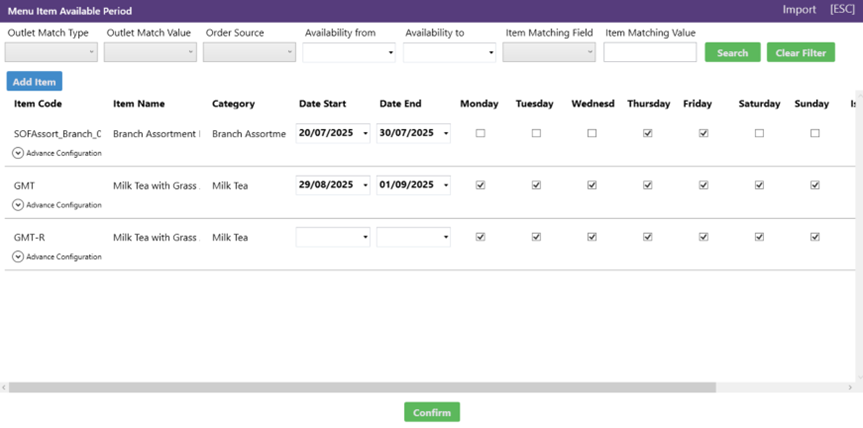Image resolution: width=863 pixels, height=428 pixels.
Task: Uncheck Thursday for SOFAssort_Branch item
Action: pyautogui.click(x=648, y=133)
